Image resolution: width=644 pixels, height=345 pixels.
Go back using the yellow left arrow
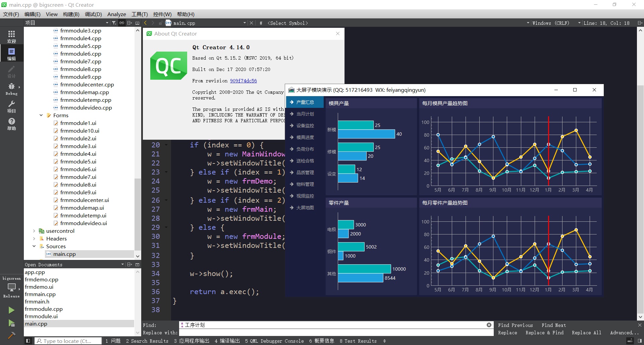145,23
